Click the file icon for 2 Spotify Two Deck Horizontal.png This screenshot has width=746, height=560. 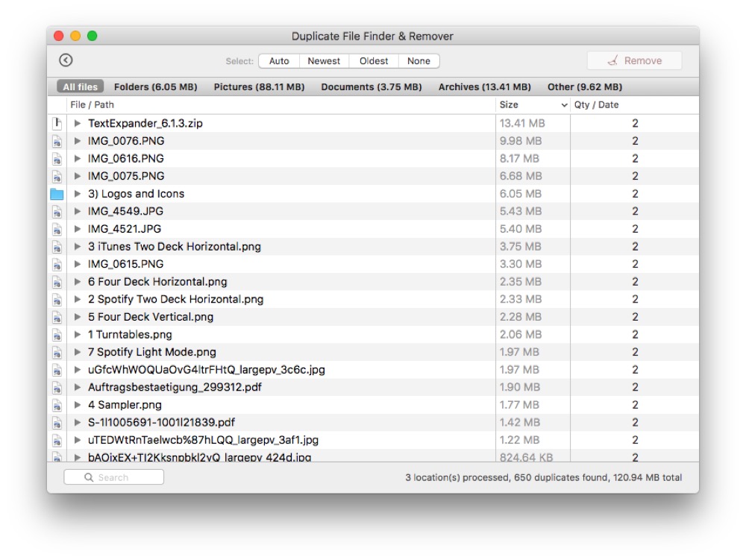(x=57, y=300)
